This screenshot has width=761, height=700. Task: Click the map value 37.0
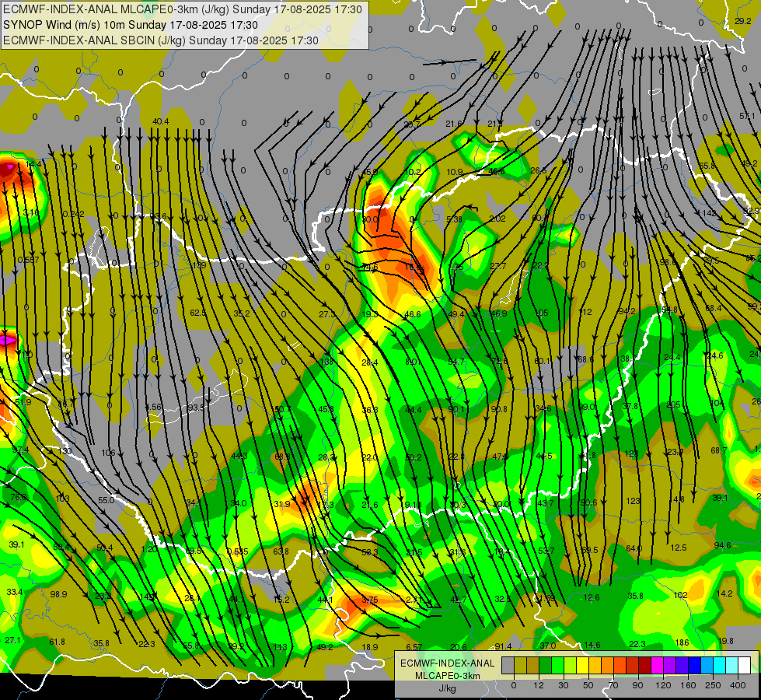click(x=548, y=646)
